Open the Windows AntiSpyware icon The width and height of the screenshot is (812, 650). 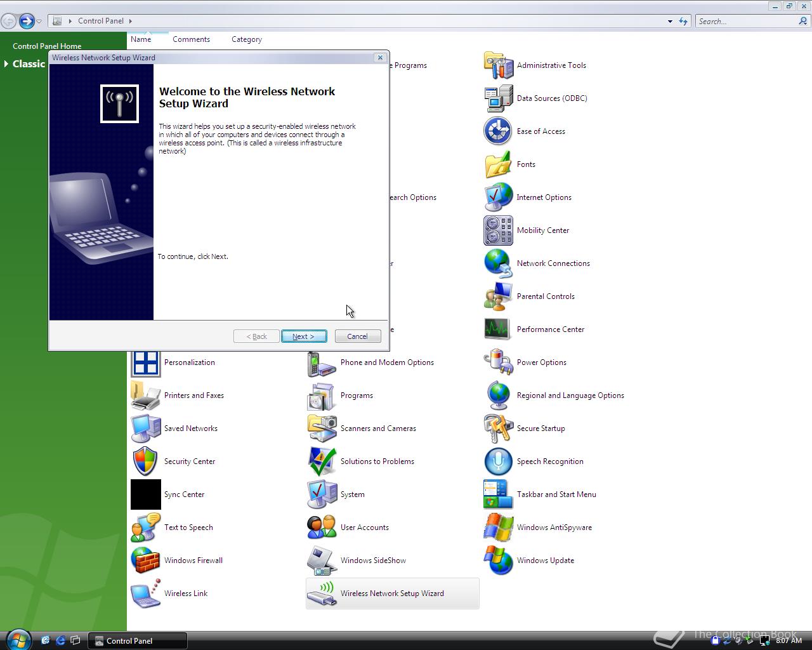498,527
